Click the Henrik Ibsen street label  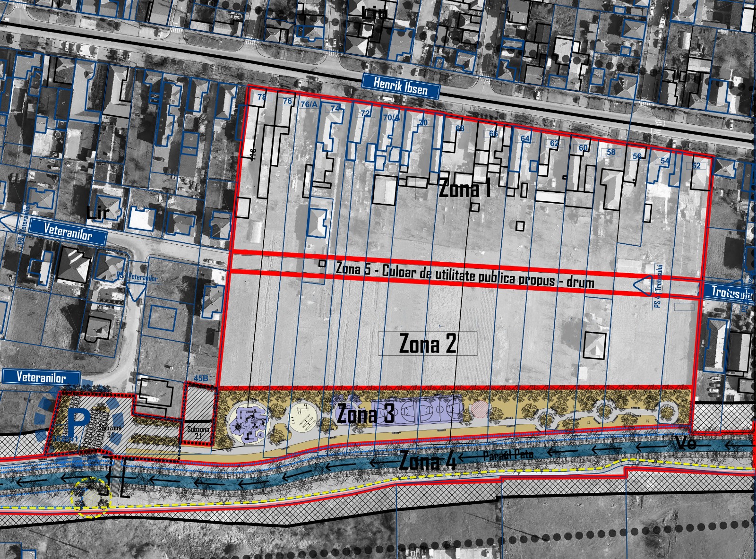coord(401,86)
